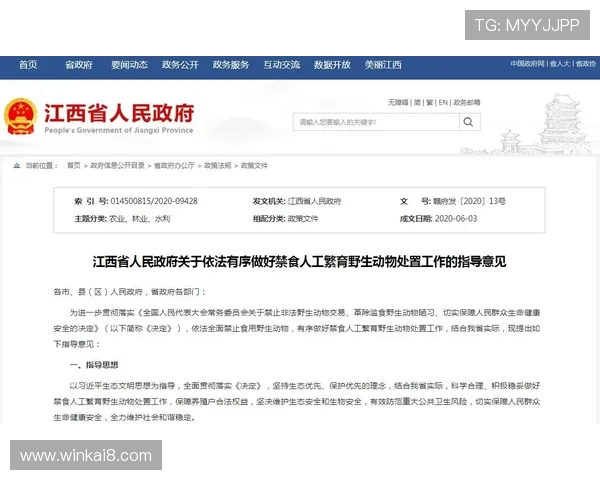The width and height of the screenshot is (600, 480).
Task: Switch to traditional Chinese 繁
Action: [429, 102]
